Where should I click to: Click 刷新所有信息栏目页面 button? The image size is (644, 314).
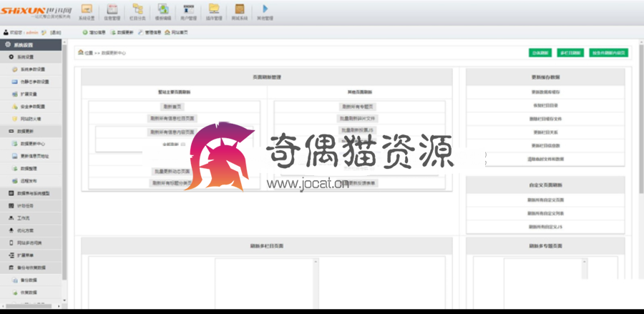[172, 119]
